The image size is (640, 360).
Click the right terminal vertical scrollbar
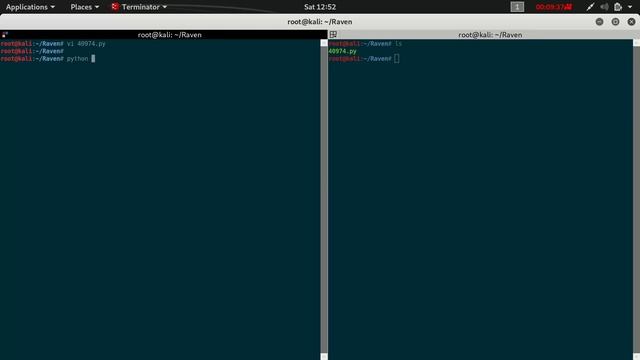[636, 200]
